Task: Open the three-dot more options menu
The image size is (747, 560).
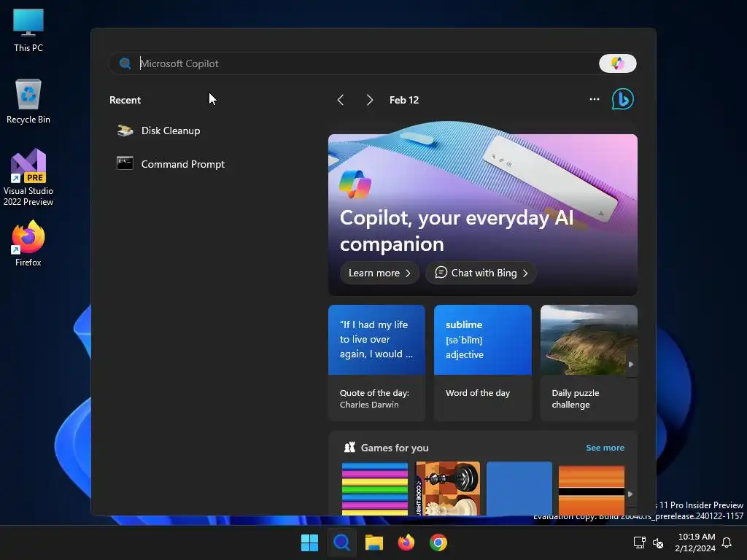Action: tap(595, 99)
